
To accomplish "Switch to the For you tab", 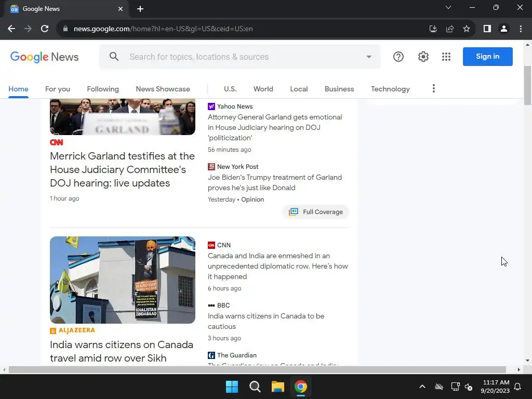I will 58,89.
